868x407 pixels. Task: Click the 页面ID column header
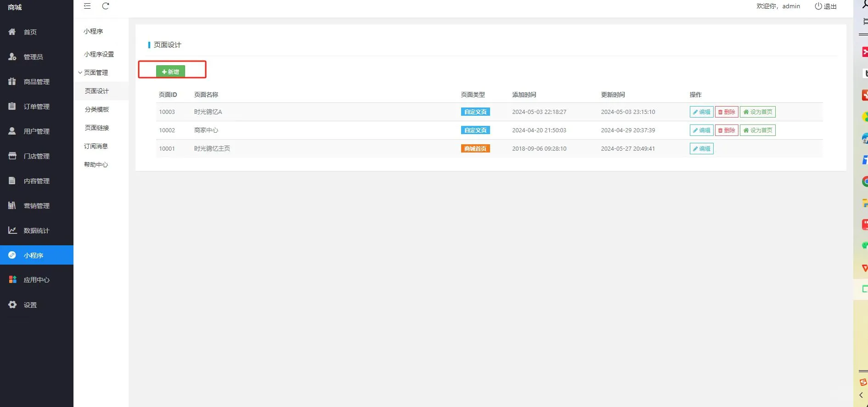(x=168, y=95)
